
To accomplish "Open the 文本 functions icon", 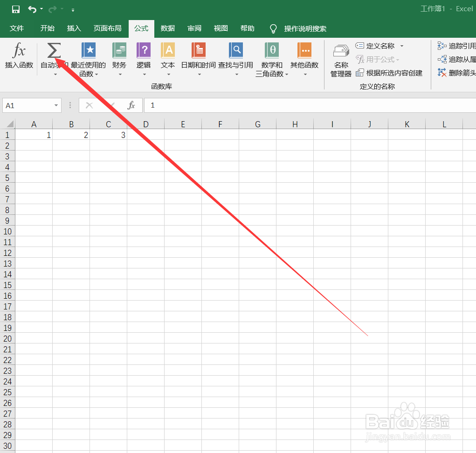I will click(168, 50).
